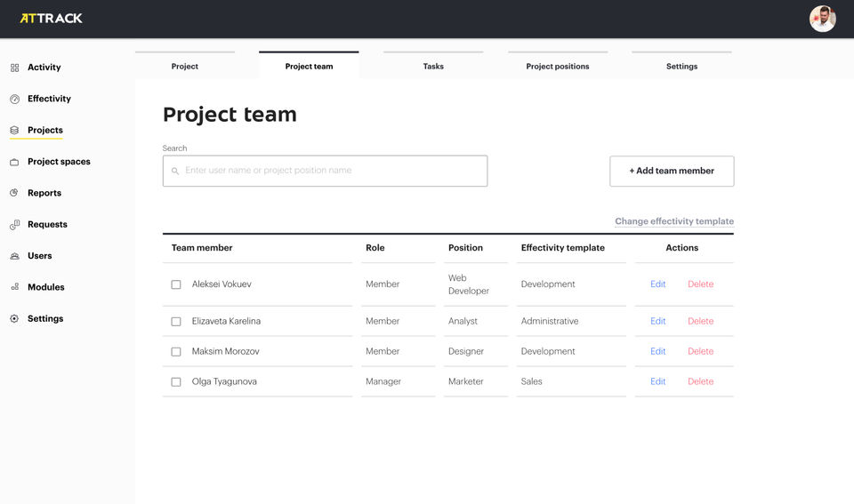This screenshot has width=854, height=504.
Task: Click the Effectivity template column header
Action: coord(562,248)
